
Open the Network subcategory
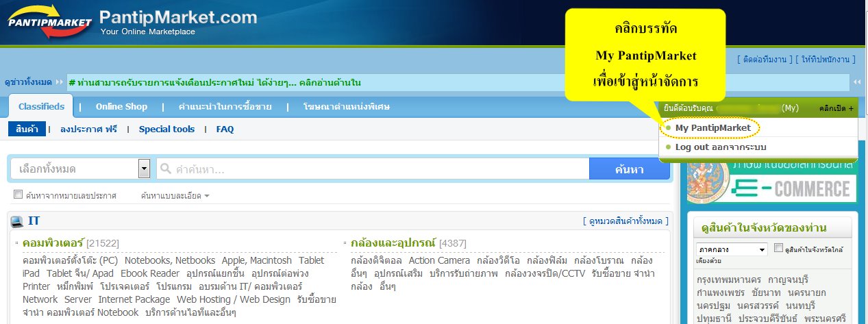[40, 299]
